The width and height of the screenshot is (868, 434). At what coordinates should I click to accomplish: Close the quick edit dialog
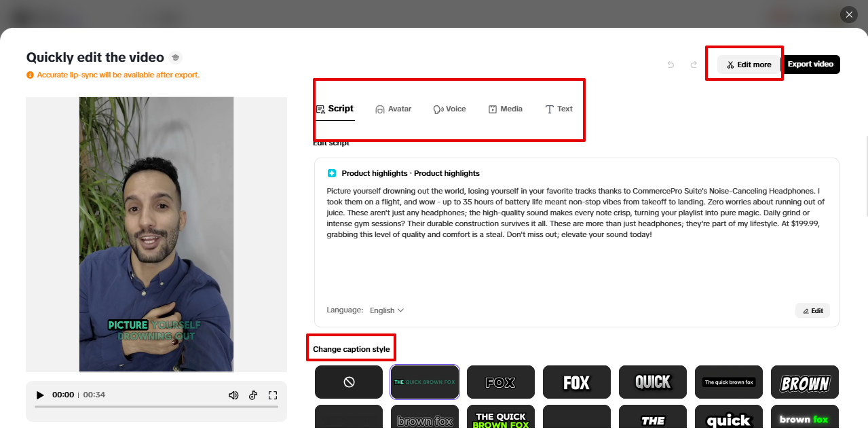[848, 14]
